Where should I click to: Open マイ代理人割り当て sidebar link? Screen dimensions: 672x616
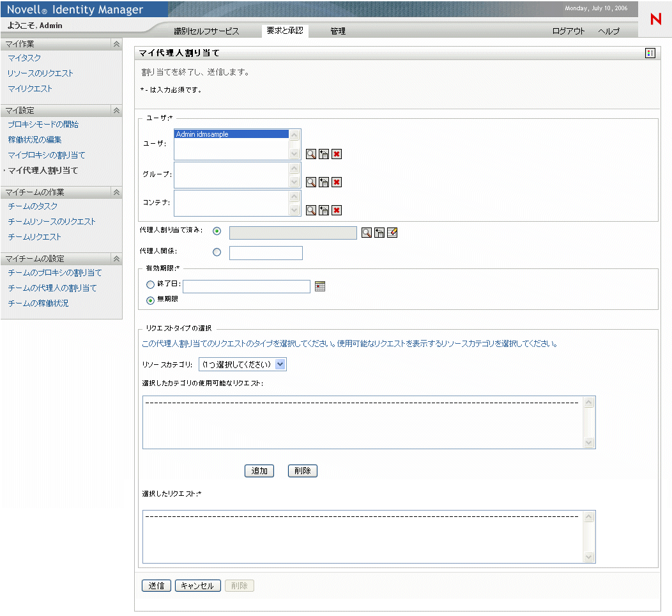point(43,171)
